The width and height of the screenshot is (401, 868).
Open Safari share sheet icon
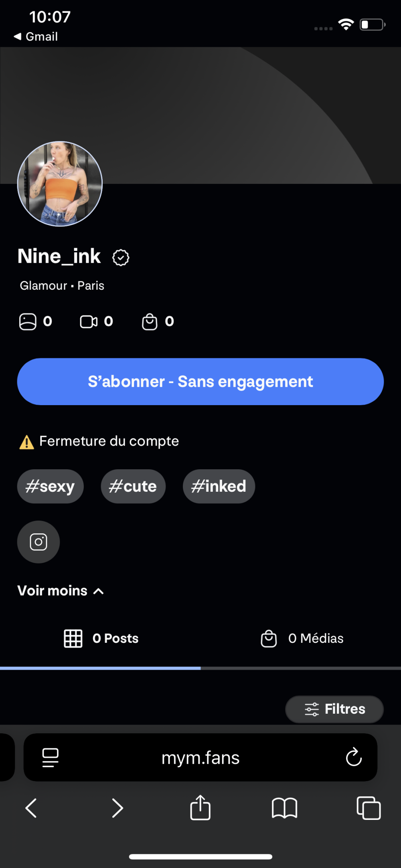tap(200, 807)
